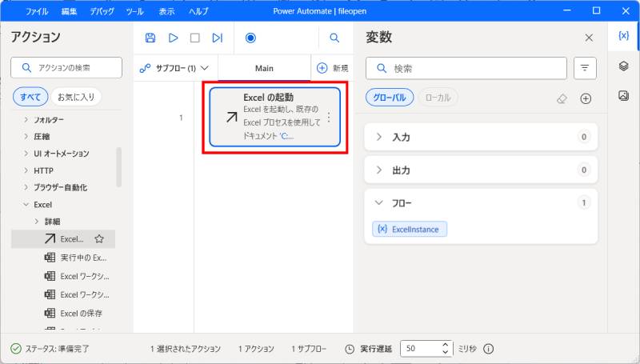The width and height of the screenshot is (640, 364).
Task: Maximize the Power Automate window
Action: click(x=596, y=10)
